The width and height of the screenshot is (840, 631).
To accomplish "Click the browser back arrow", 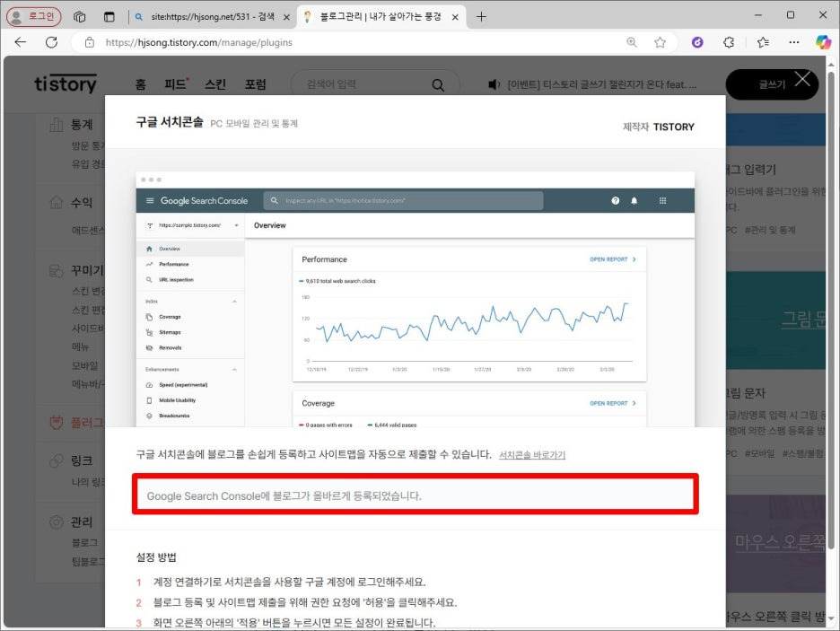I will [x=21, y=42].
